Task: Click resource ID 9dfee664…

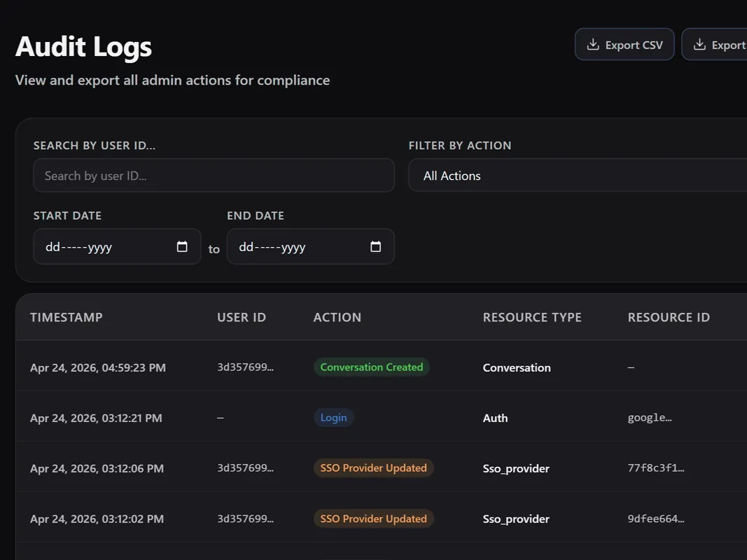Action: pyautogui.click(x=656, y=519)
